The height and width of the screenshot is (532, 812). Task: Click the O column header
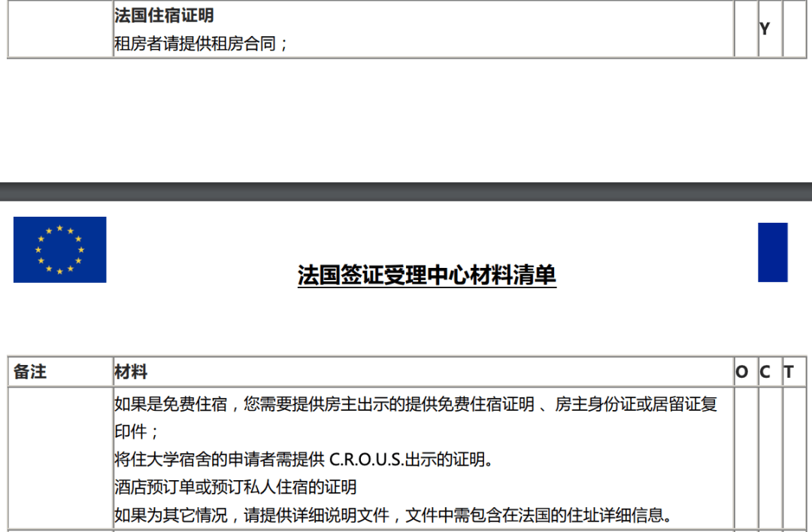pos(742,372)
